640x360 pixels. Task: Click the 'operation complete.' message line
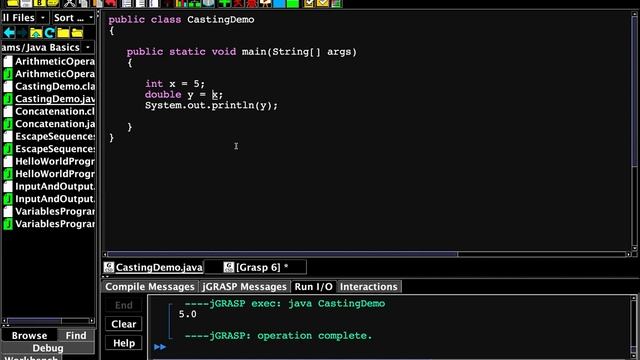[x=278, y=336]
